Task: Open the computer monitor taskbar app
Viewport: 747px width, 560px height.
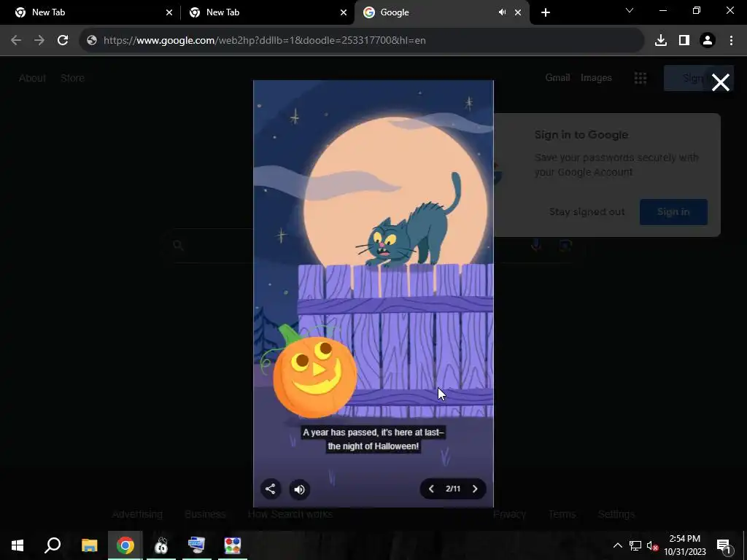Action: [197, 545]
